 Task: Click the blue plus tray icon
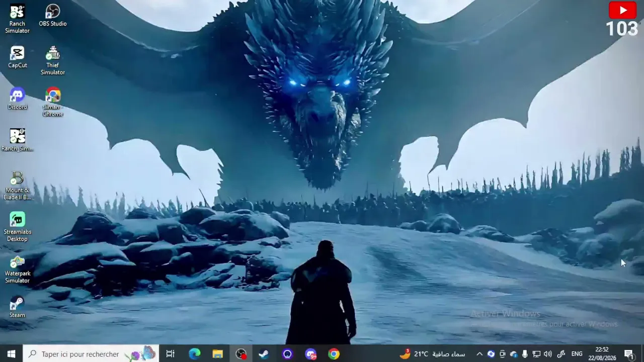point(491,354)
